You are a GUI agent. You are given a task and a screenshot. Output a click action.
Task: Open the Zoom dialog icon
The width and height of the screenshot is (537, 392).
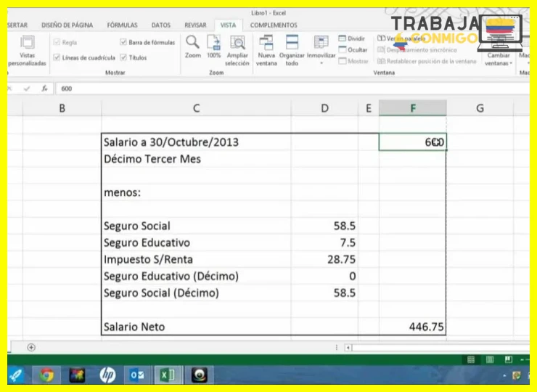pos(193,43)
